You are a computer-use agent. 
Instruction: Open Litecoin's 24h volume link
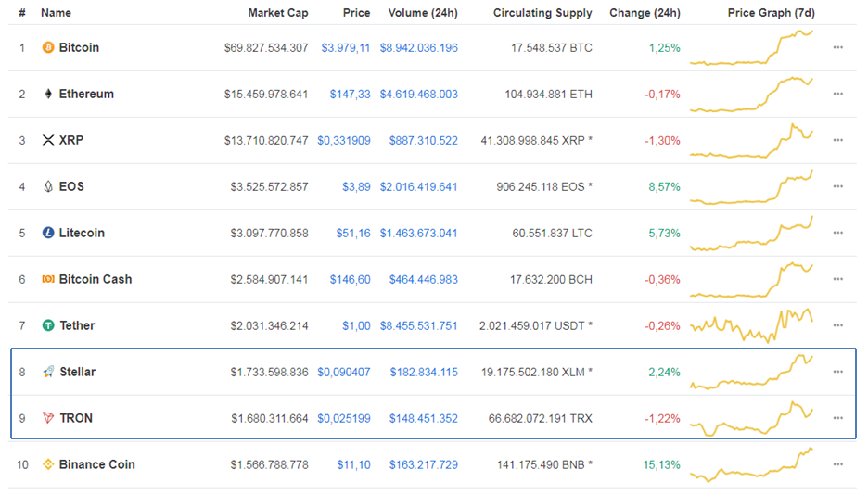418,233
